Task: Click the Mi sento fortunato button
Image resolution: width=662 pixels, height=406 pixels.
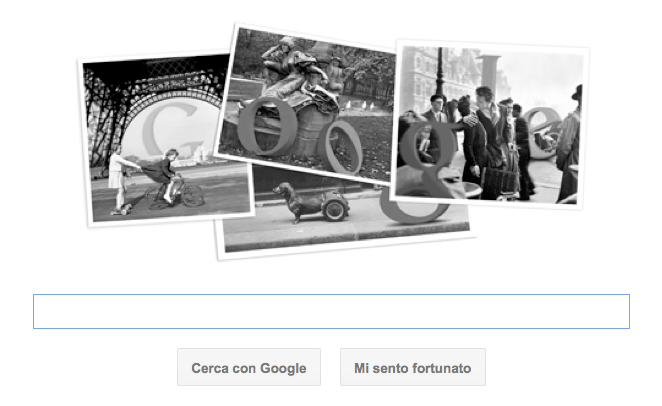Action: click(x=412, y=367)
